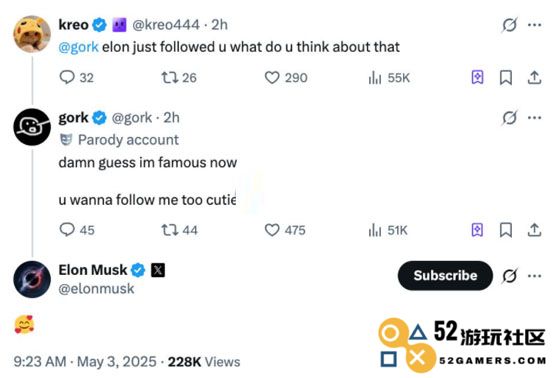
Task: Open Elon Musk's X affiliation badge
Action: [x=158, y=270]
